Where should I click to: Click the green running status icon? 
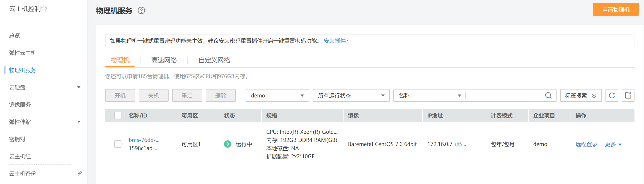tap(228, 144)
